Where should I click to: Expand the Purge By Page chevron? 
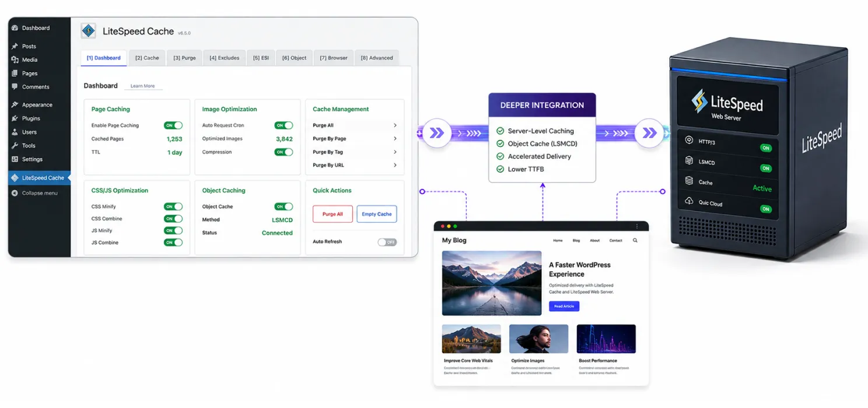point(395,139)
